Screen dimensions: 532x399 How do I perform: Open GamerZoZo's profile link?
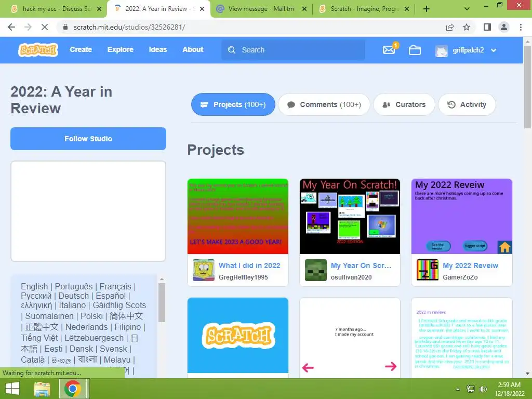tap(460, 277)
